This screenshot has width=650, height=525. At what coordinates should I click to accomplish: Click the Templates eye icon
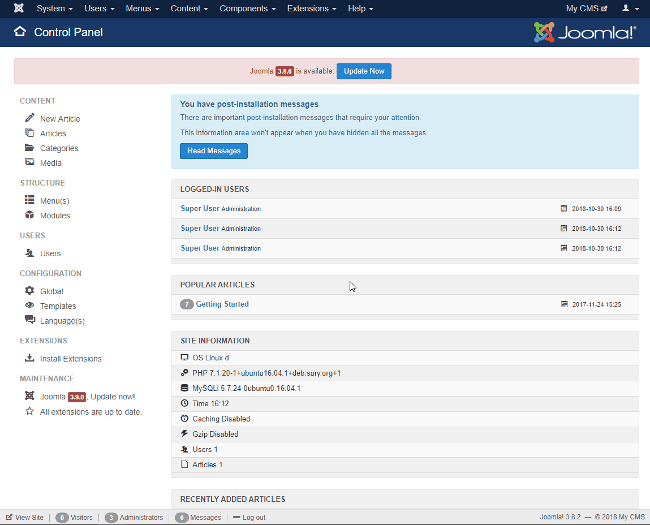[x=29, y=305]
